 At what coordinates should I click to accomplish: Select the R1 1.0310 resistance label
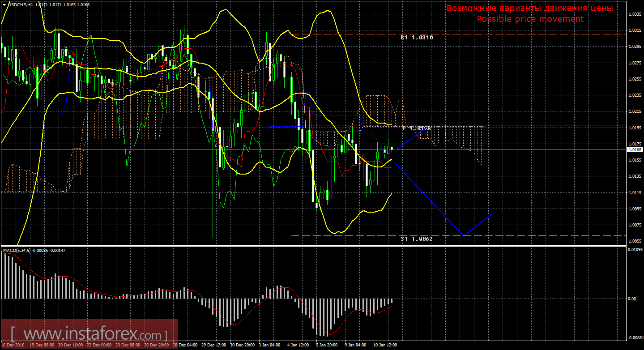point(417,38)
